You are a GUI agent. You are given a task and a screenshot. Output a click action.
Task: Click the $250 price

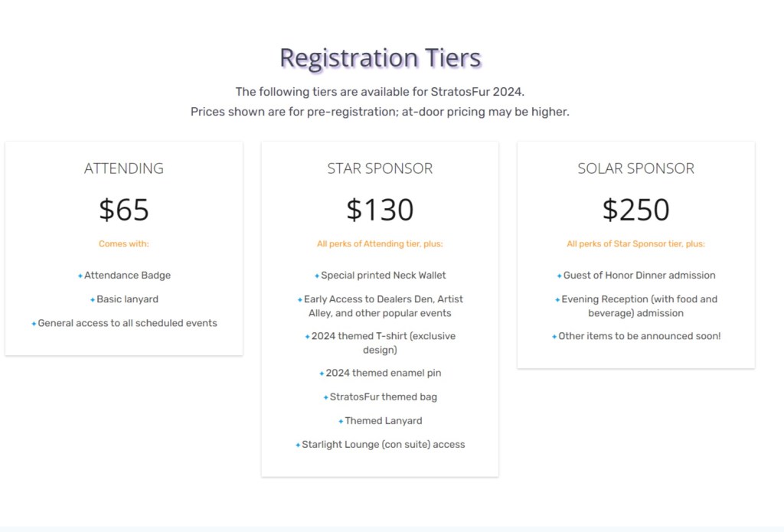tap(635, 210)
